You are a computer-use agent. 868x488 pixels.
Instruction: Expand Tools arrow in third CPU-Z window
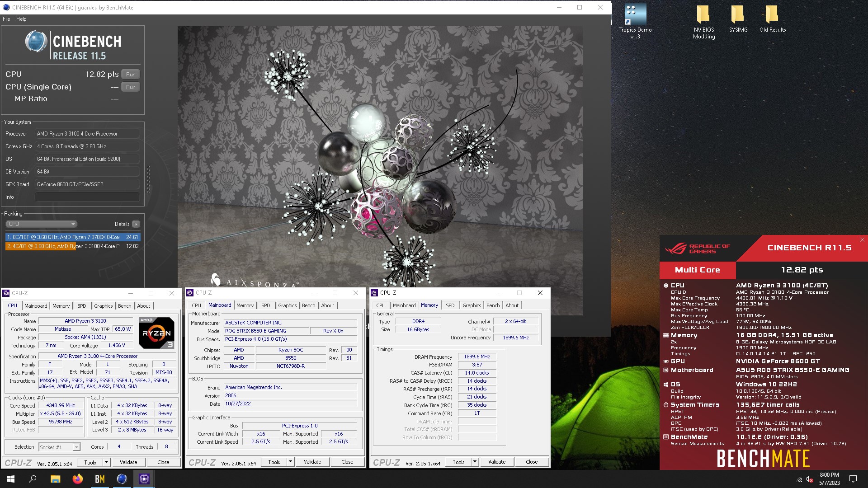(x=475, y=462)
